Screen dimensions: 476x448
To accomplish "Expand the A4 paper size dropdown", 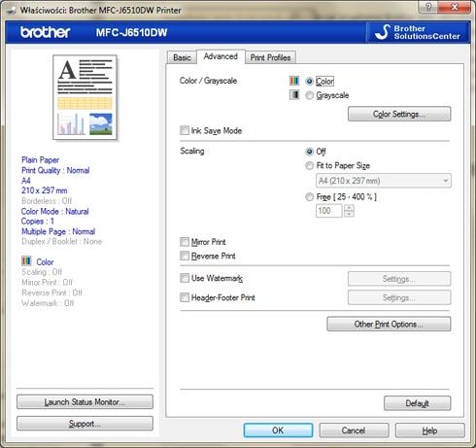I will 384,181.
